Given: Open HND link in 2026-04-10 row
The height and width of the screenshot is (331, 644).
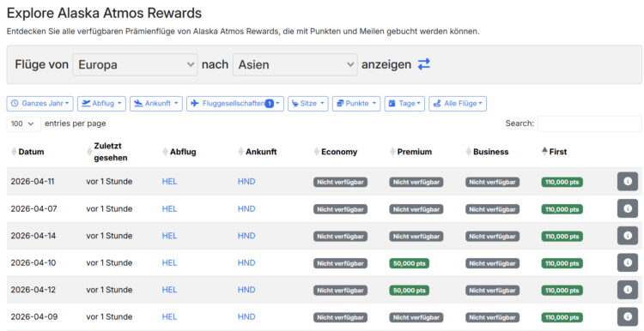Looking at the screenshot, I should pyautogui.click(x=246, y=263).
